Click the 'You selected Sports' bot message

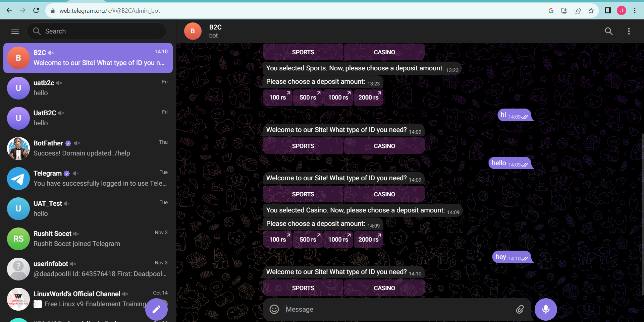pyautogui.click(x=362, y=68)
